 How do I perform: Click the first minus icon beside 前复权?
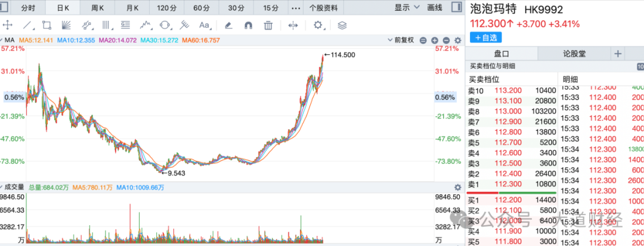(x=423, y=40)
